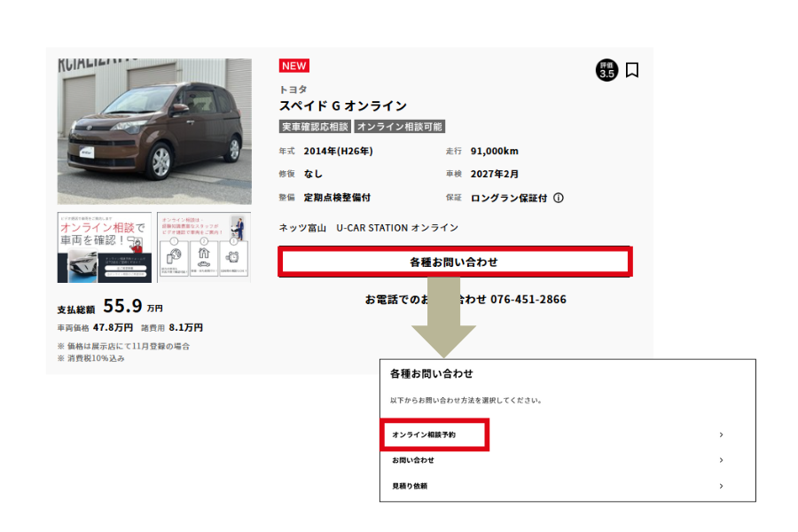Select the smartphone reservation icon in the banner
This screenshot has height=532, width=798.
pyautogui.click(x=174, y=256)
